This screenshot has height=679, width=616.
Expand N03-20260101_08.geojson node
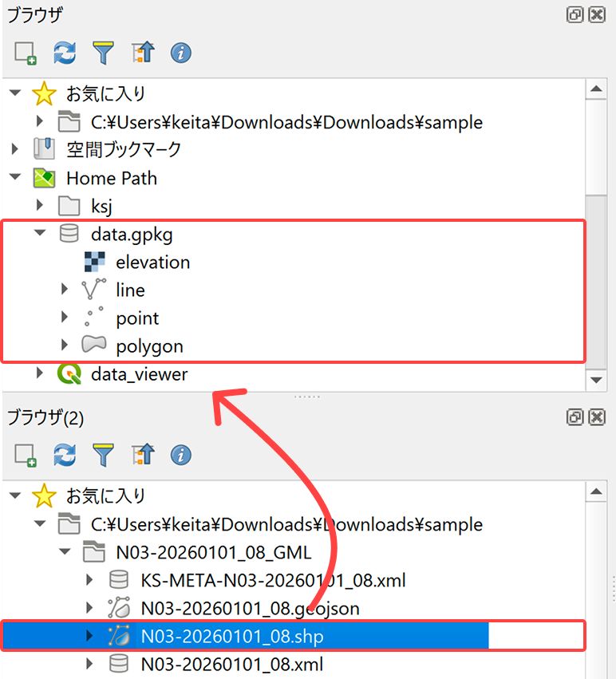89,607
